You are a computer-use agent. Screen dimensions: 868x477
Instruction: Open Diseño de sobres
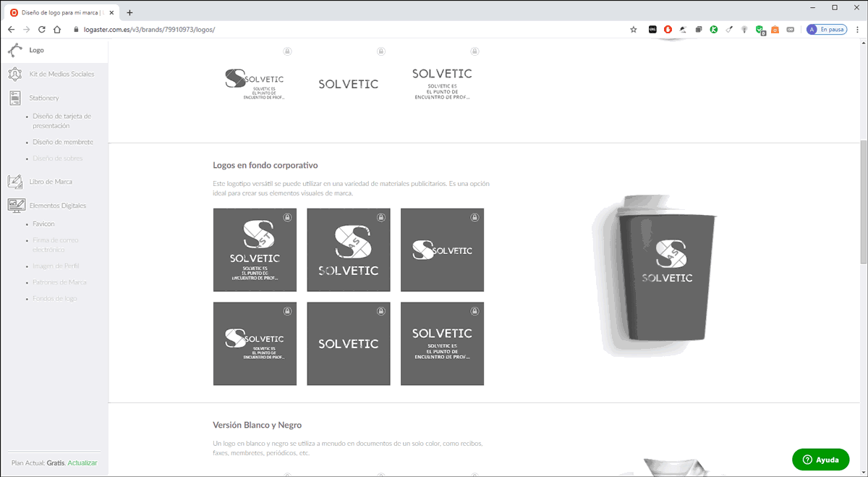pyautogui.click(x=58, y=159)
